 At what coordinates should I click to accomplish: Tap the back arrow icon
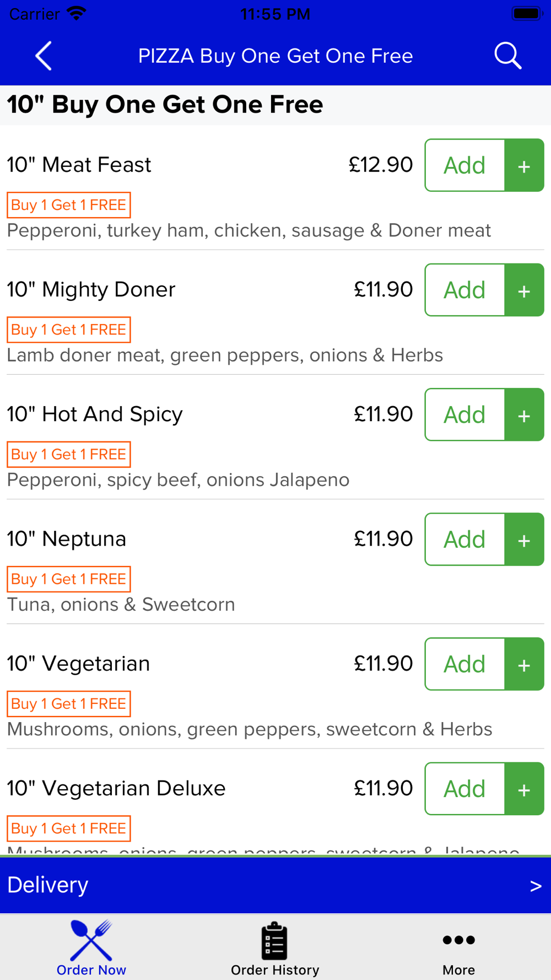(x=44, y=56)
